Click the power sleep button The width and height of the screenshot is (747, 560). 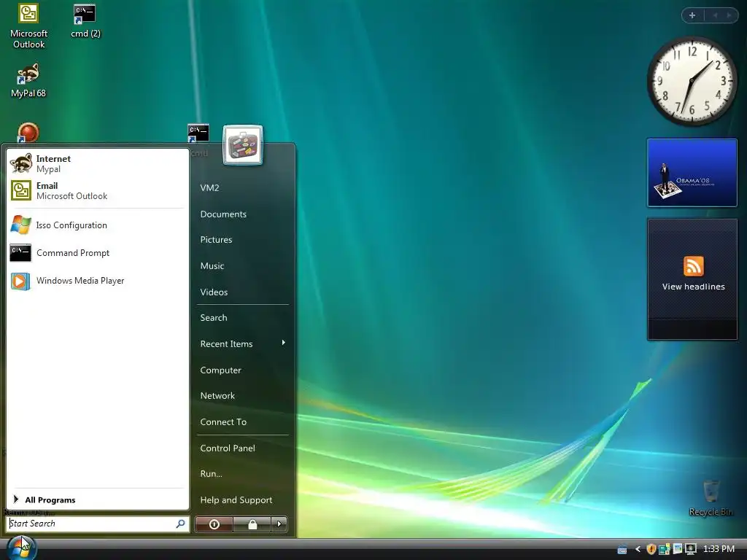(x=214, y=524)
